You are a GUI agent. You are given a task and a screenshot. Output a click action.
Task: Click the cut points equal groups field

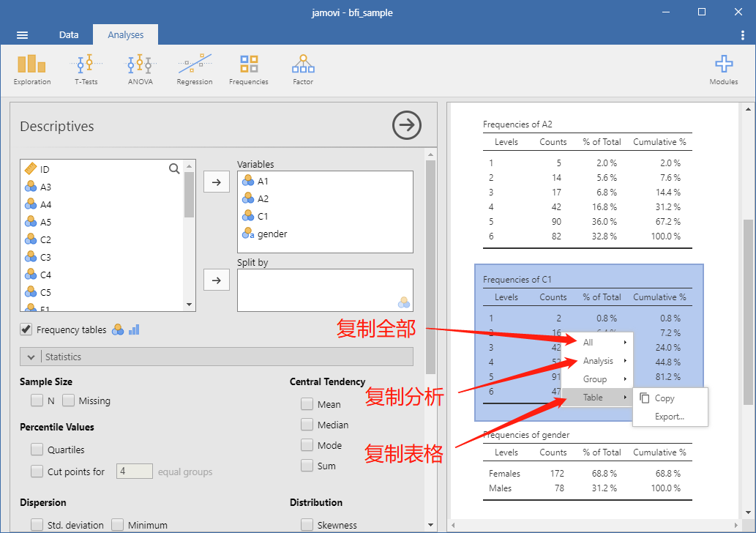click(x=135, y=471)
